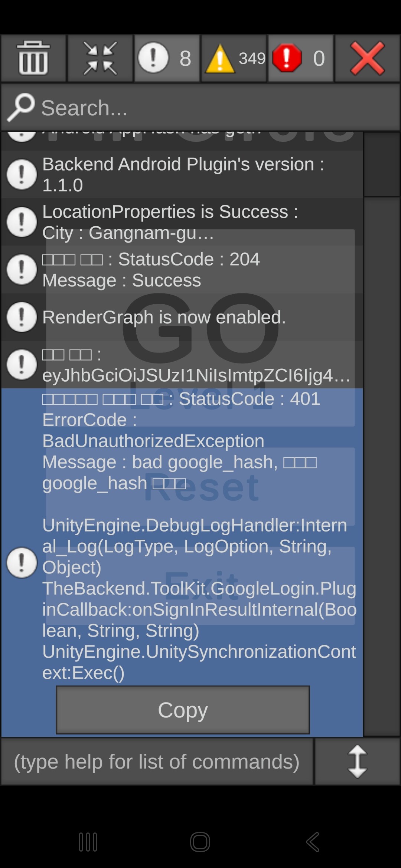This screenshot has width=401, height=868.
Task: Clear all logs with trash icon
Action: tap(33, 58)
